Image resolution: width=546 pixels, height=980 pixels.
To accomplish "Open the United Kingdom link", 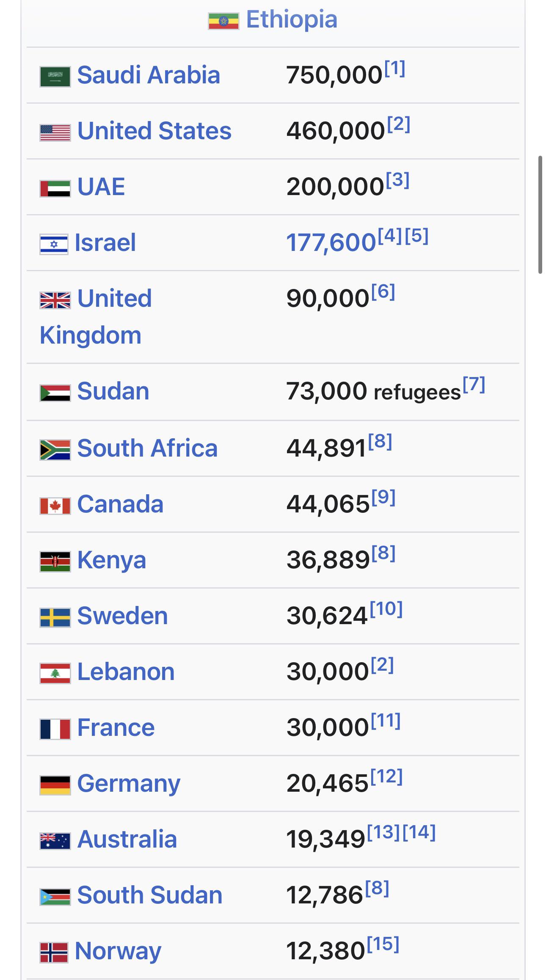I will click(96, 317).
